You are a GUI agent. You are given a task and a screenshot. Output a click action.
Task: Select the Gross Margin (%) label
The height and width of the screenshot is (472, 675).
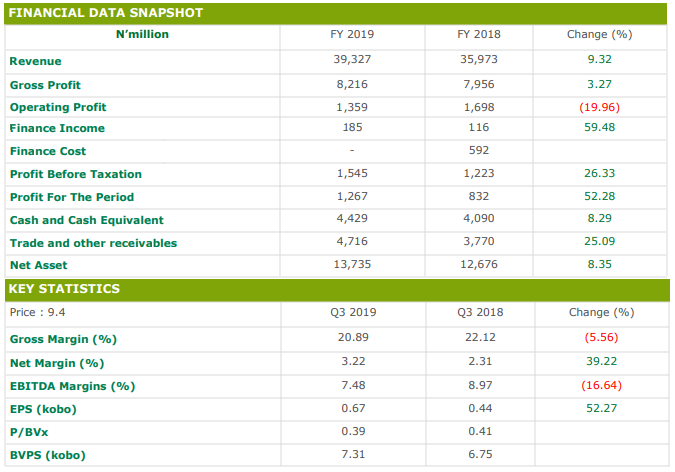[x=63, y=339]
